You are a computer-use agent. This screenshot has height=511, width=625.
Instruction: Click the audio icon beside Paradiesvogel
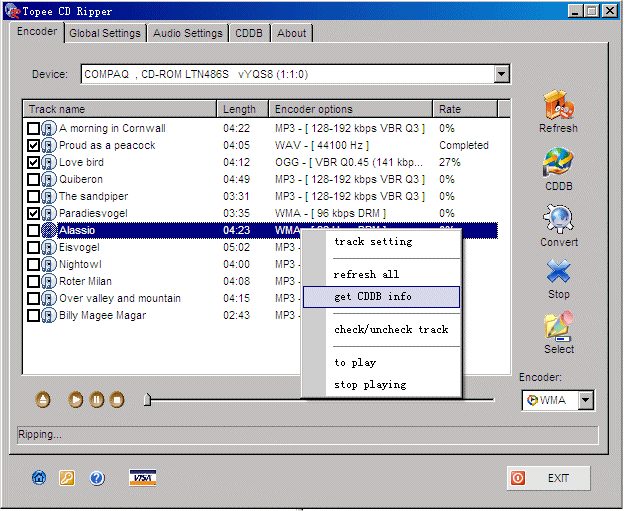[x=49, y=213]
